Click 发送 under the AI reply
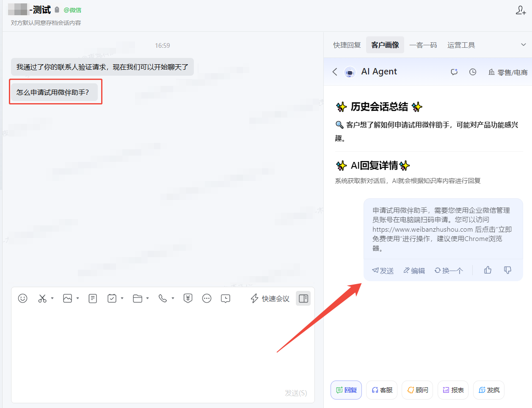Viewport: 532px width, 408px height. [383, 271]
